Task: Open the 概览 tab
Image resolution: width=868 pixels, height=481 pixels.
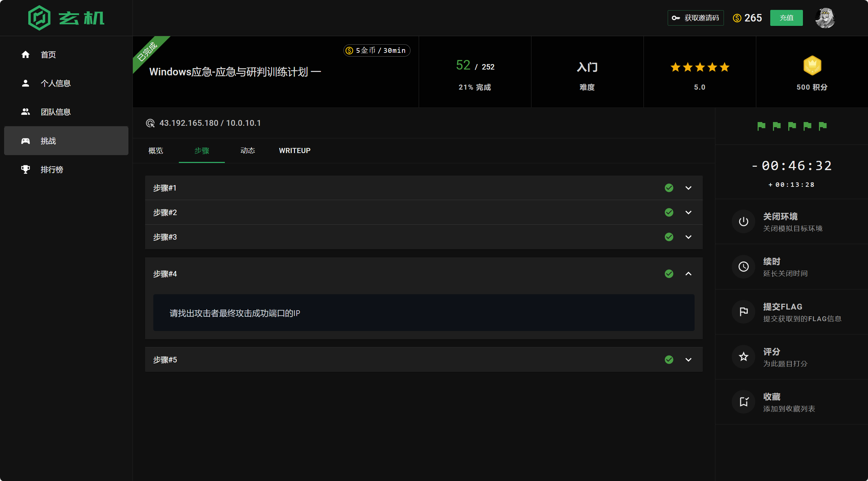Action: [156, 151]
